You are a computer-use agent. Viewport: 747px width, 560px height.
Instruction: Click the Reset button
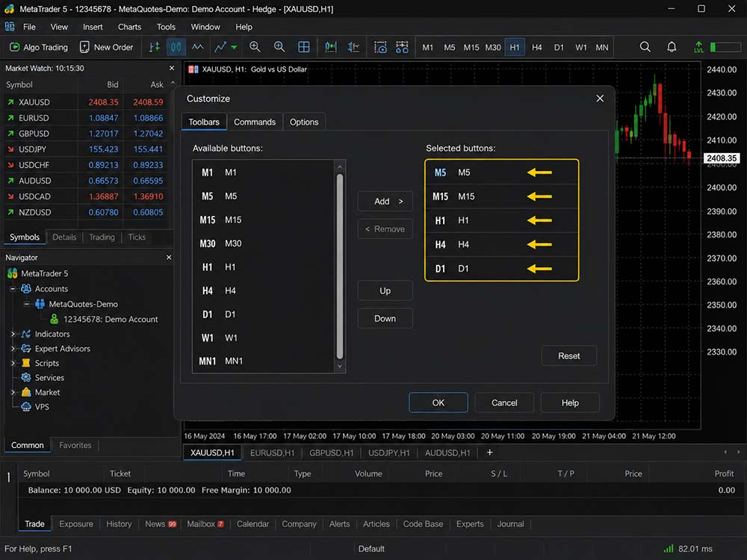coord(568,355)
